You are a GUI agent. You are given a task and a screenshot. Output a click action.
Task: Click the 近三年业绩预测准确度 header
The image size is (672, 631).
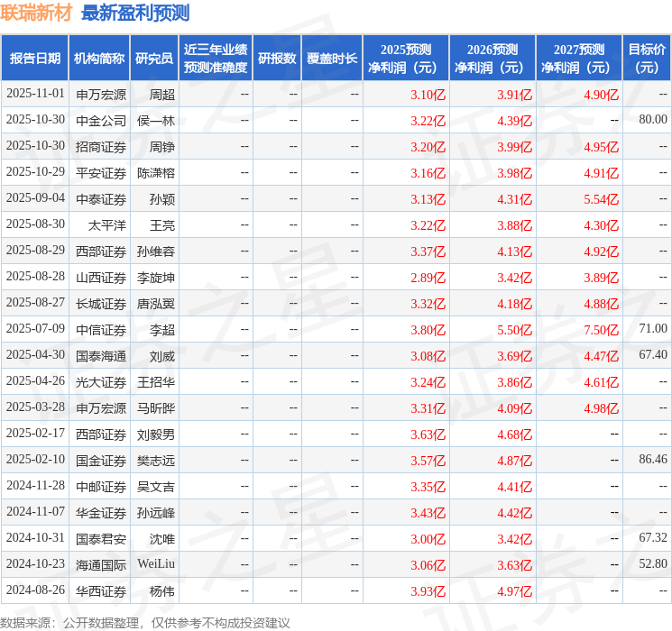(216, 59)
